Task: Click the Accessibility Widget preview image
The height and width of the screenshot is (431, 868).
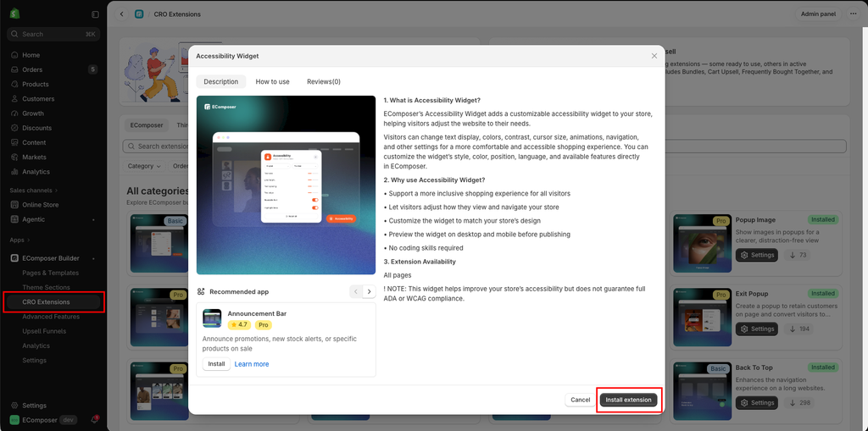Action: click(287, 185)
